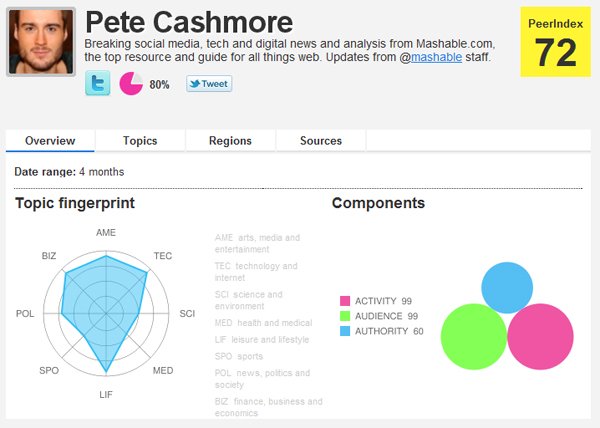Click the TEC axis label on radar
Viewport: 600px width, 428px height.
pos(163,256)
